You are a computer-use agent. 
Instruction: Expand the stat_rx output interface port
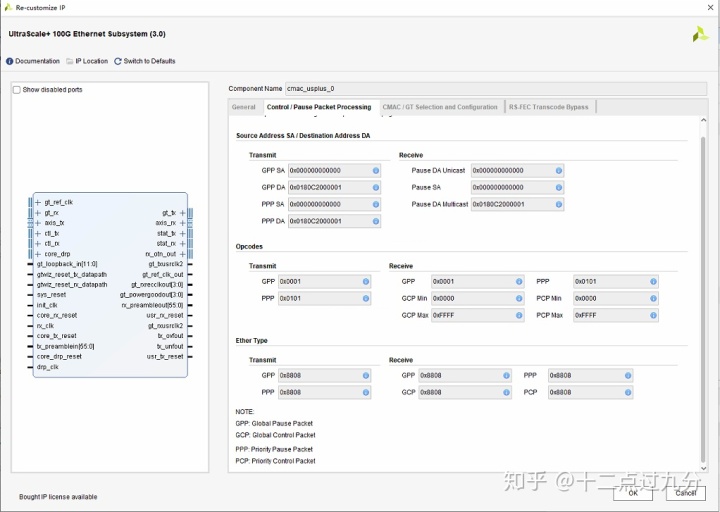coord(182,244)
